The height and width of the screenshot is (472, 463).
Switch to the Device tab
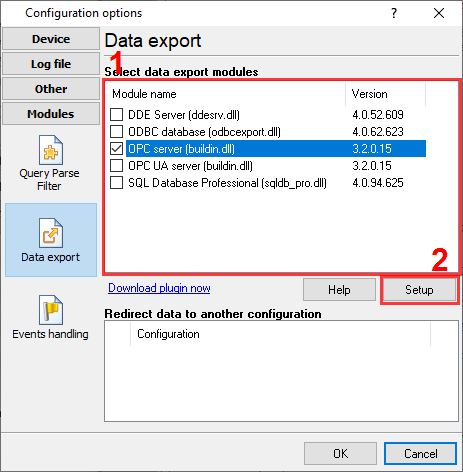tap(51, 39)
